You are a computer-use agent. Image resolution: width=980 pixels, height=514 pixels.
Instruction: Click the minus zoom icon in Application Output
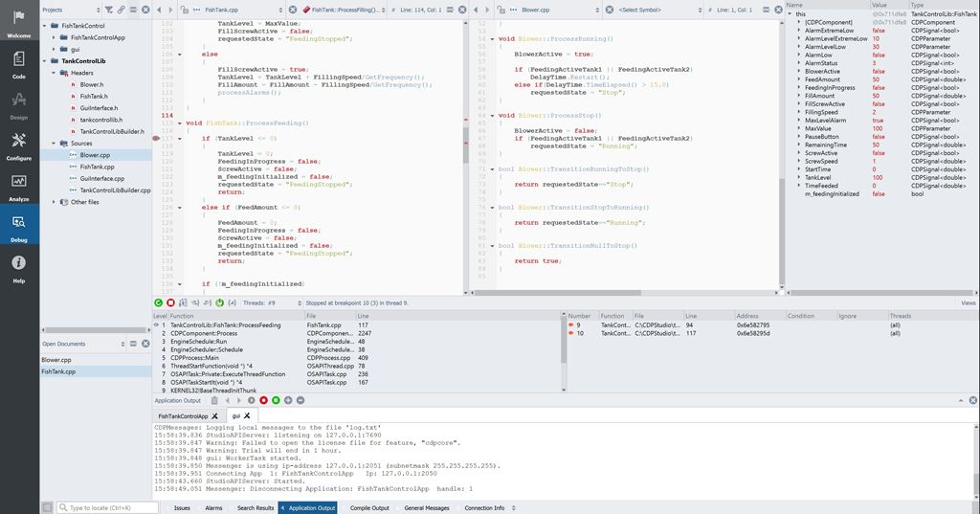(301, 400)
